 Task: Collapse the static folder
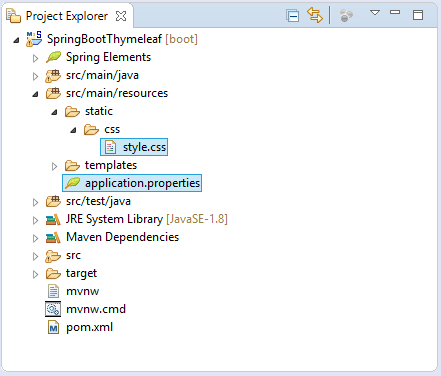(54, 112)
